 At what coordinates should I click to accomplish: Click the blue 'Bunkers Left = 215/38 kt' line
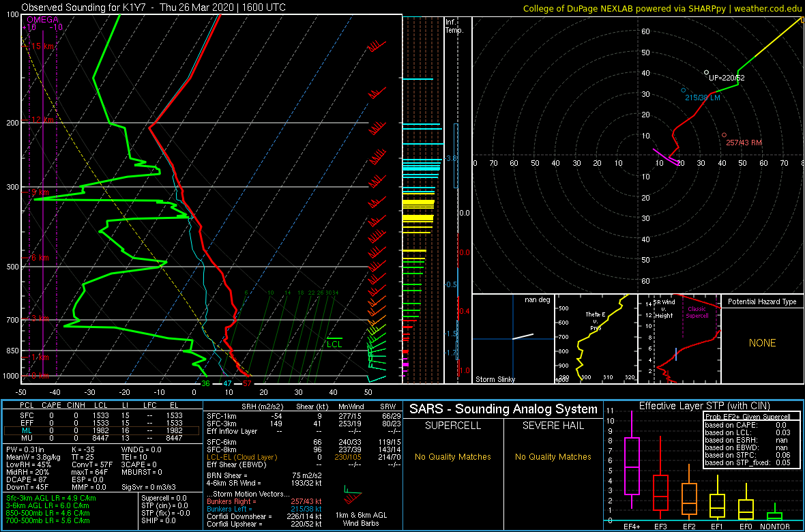pos(264,509)
